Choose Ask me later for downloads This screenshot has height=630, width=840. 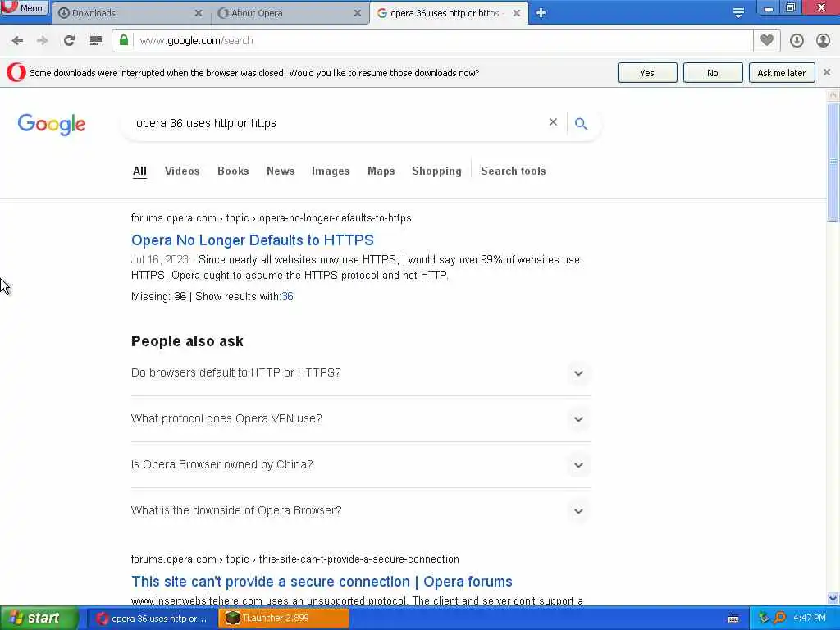781,73
